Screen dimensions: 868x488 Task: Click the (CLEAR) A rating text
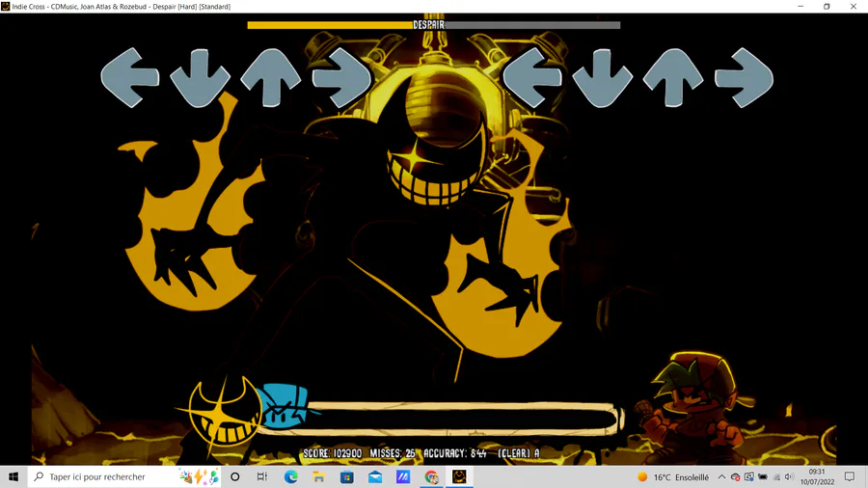pos(519,453)
